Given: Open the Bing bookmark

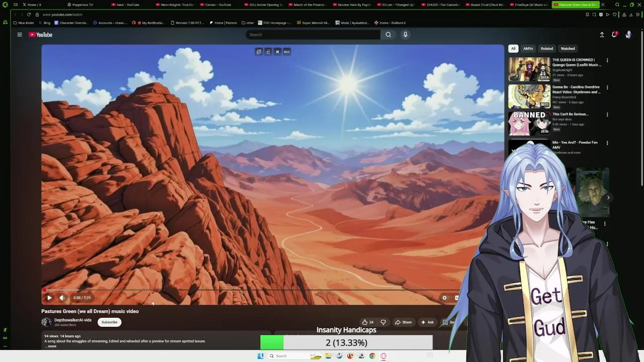Looking at the screenshot, I should coord(44,23).
